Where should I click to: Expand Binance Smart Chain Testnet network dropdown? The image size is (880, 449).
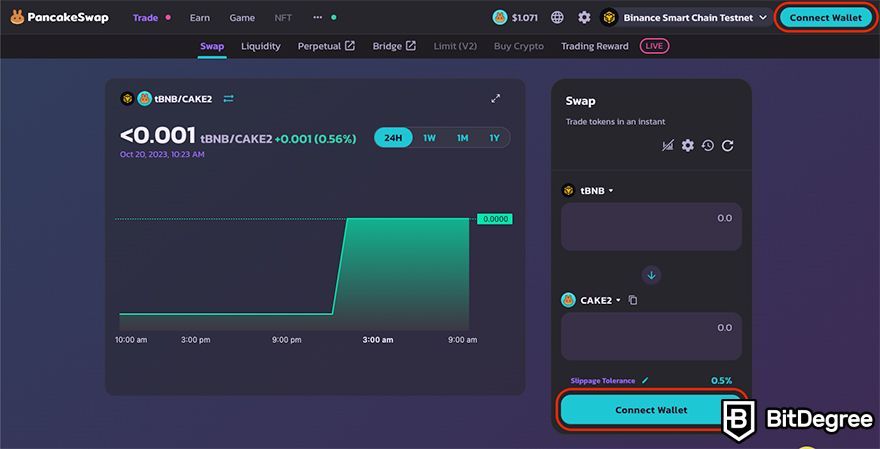tap(687, 17)
